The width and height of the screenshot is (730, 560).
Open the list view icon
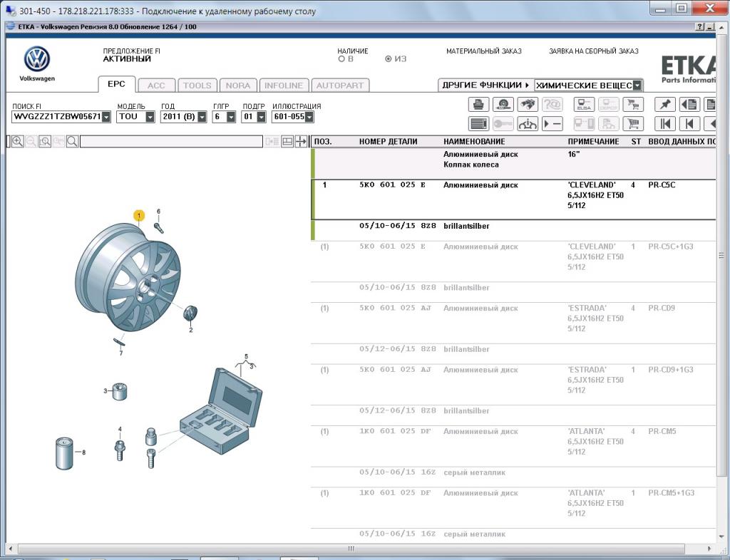pos(478,124)
